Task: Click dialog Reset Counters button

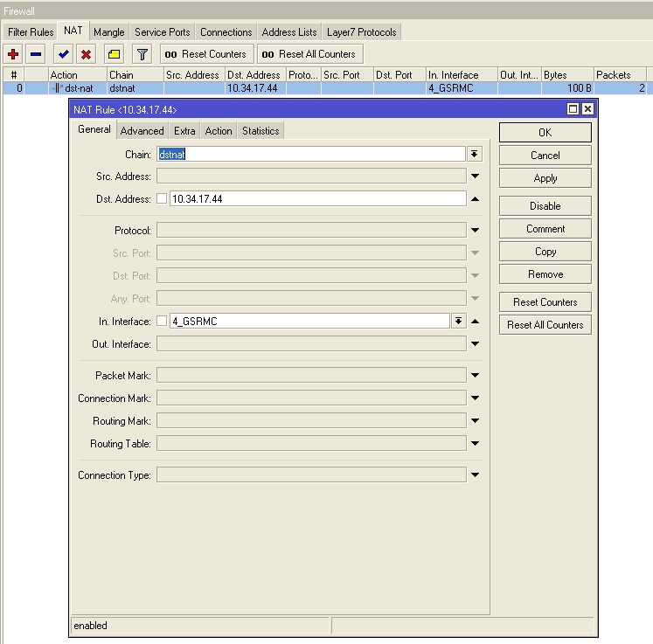Action: (545, 301)
